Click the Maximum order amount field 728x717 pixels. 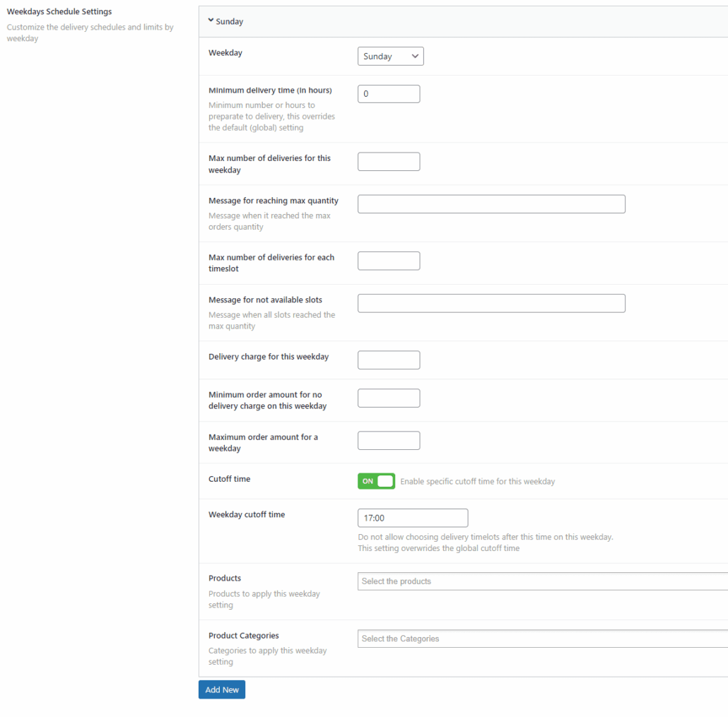pos(388,440)
